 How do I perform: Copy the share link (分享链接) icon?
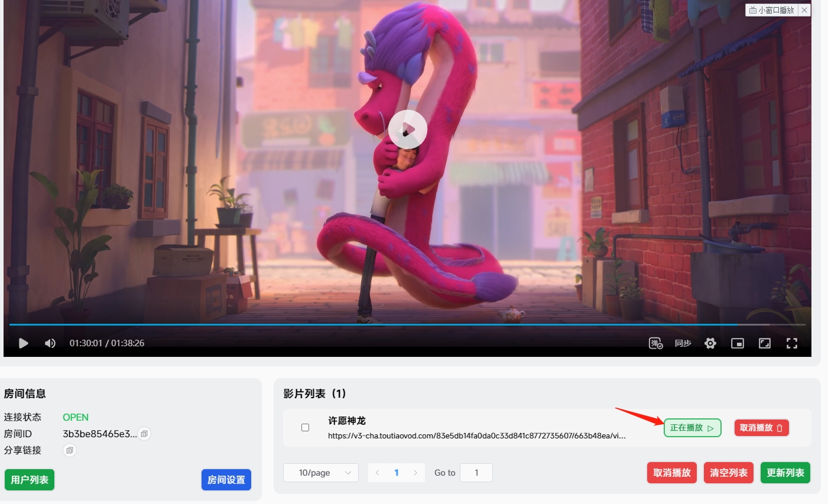(70, 450)
